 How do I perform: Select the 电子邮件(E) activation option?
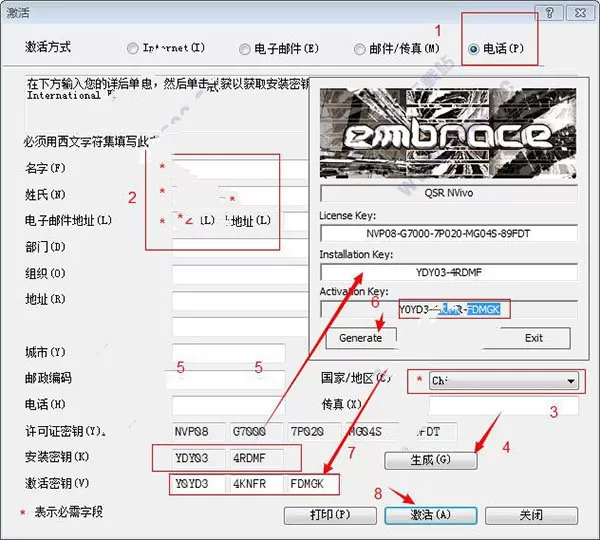tap(245, 49)
